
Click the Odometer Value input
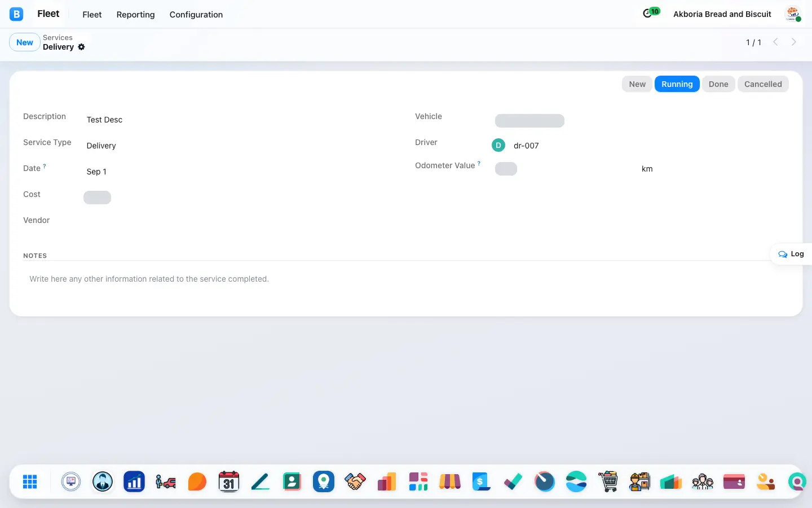coord(565,169)
